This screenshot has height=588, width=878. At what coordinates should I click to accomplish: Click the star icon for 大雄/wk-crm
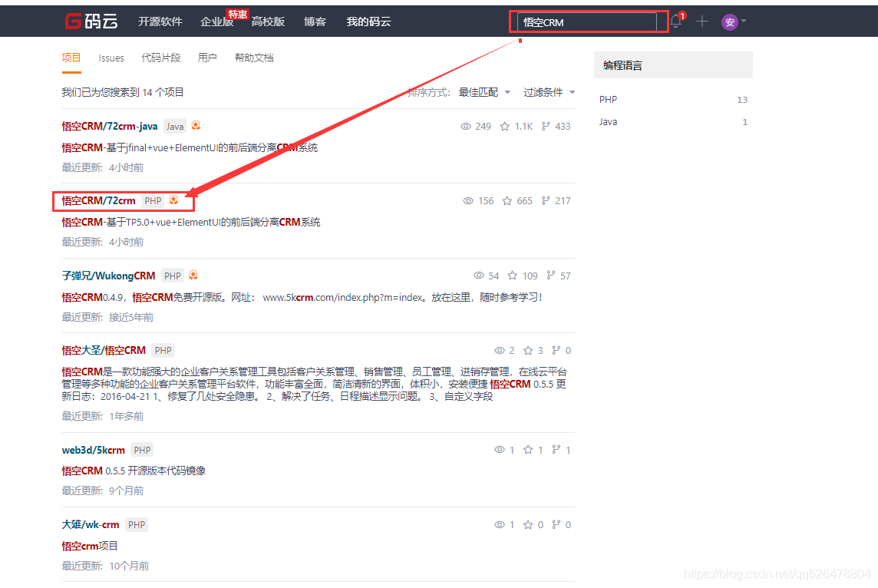(x=528, y=525)
